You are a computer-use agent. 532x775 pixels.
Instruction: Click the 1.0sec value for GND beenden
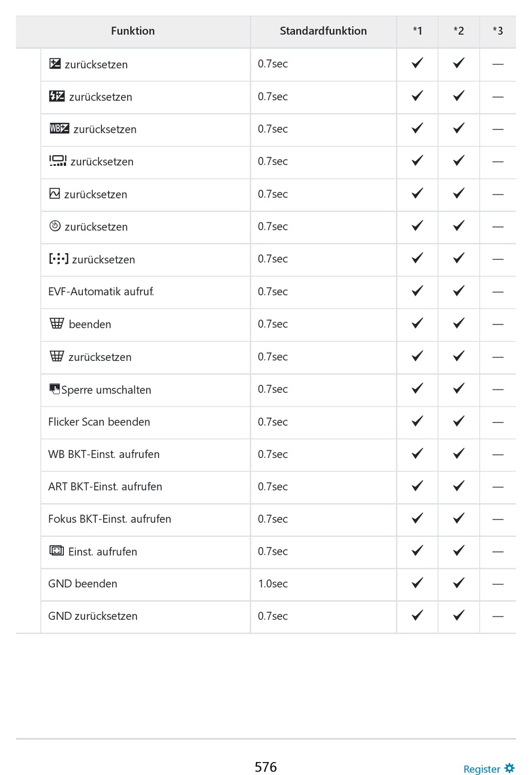tap(273, 584)
